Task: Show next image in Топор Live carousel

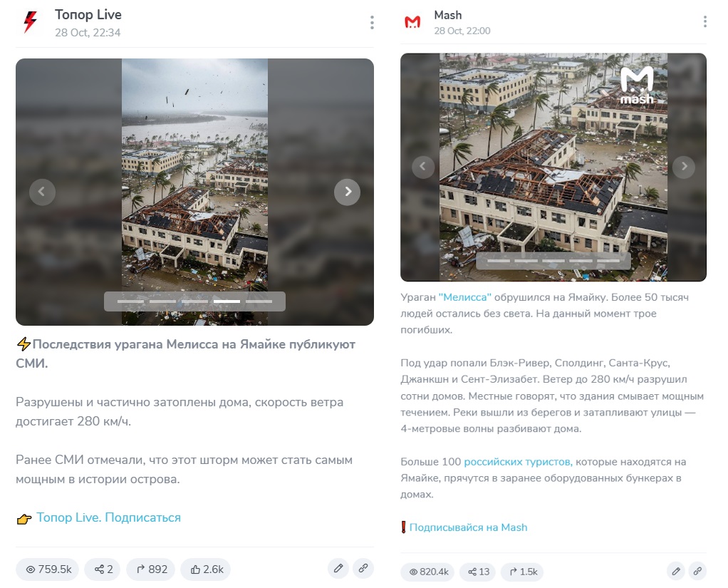Action: pos(348,192)
